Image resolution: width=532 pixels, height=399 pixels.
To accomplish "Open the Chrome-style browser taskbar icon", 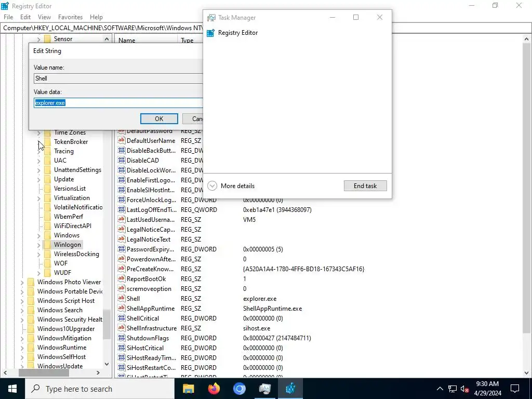I will click(239, 389).
